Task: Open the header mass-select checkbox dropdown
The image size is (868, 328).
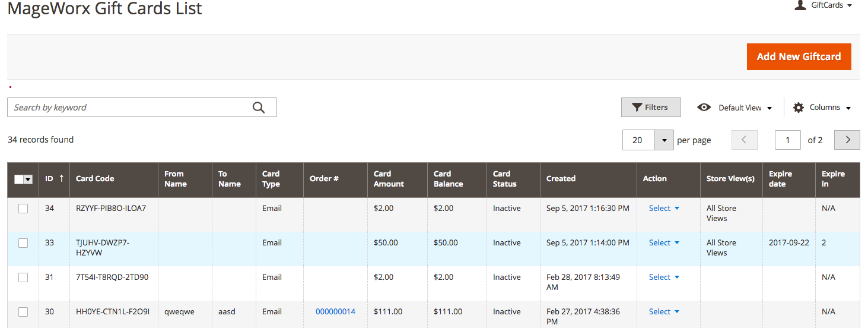Action: [27, 179]
